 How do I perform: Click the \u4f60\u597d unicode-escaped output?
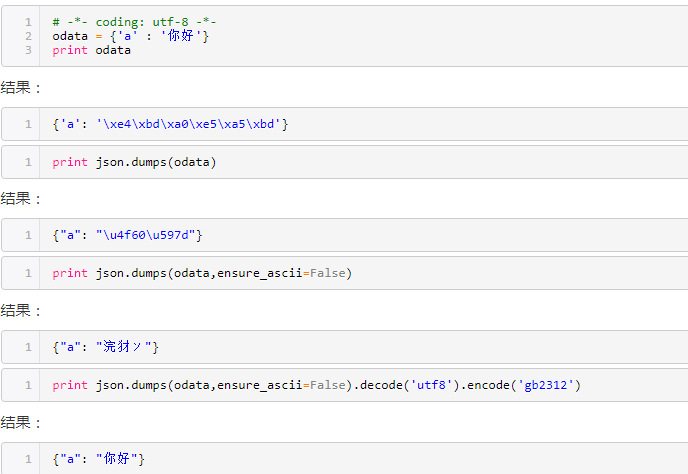point(149,236)
